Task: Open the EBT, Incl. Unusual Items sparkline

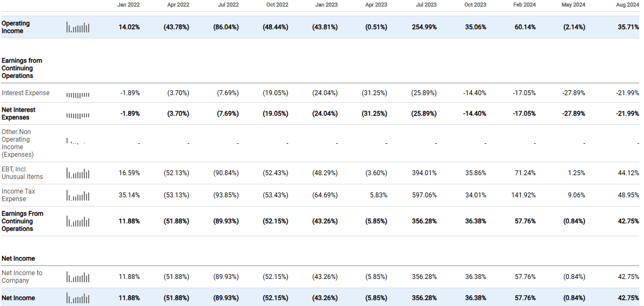Action: tap(78, 174)
